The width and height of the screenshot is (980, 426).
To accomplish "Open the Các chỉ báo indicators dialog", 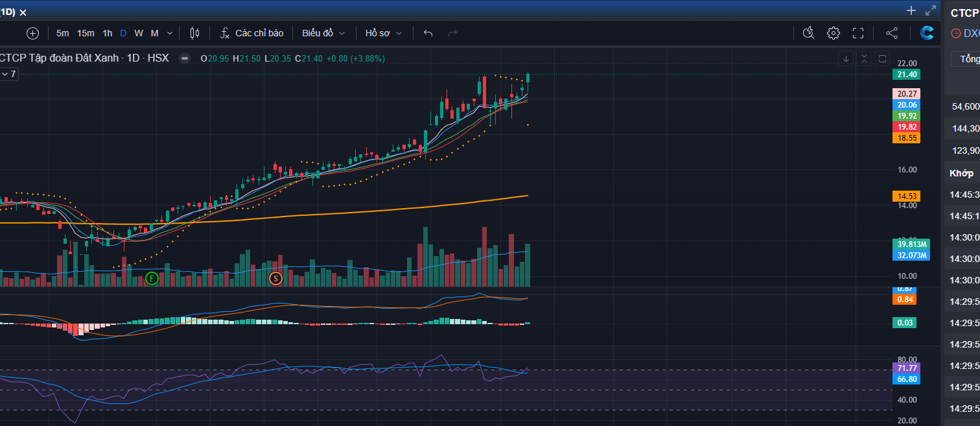I will (252, 33).
